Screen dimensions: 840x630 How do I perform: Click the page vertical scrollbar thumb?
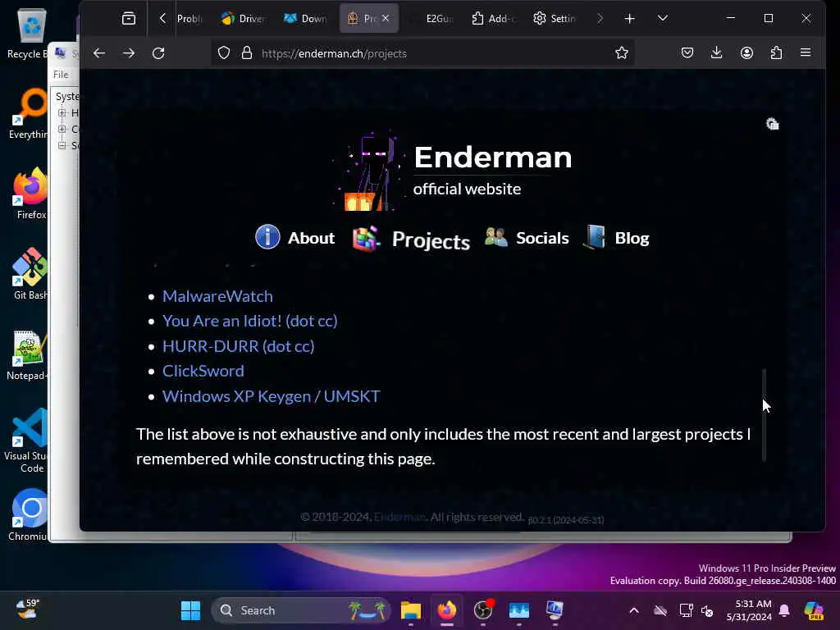(764, 414)
